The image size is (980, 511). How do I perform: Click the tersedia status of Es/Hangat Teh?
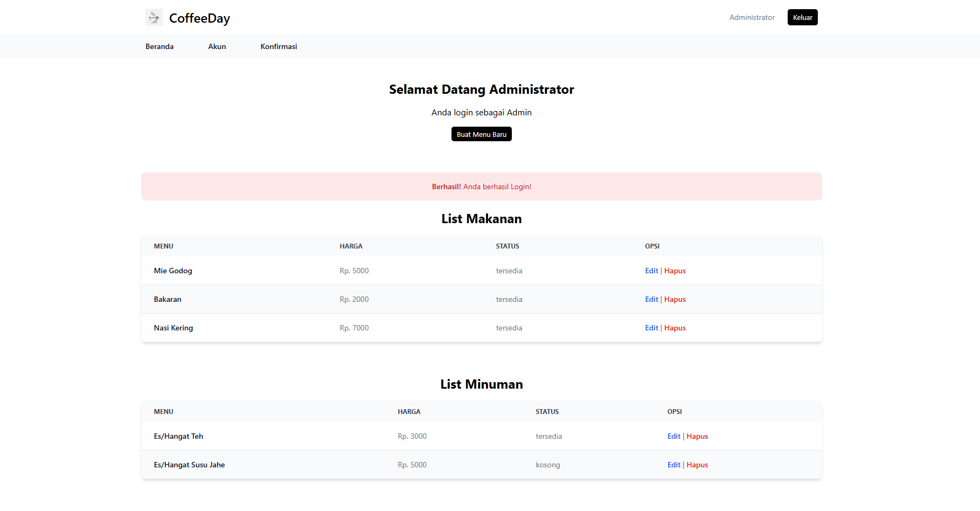548,436
